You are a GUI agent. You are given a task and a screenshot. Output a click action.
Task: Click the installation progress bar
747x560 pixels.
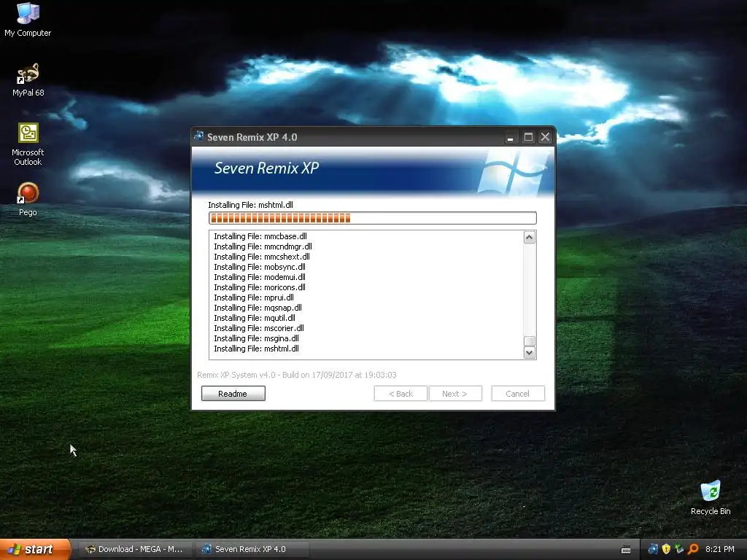tap(373, 218)
